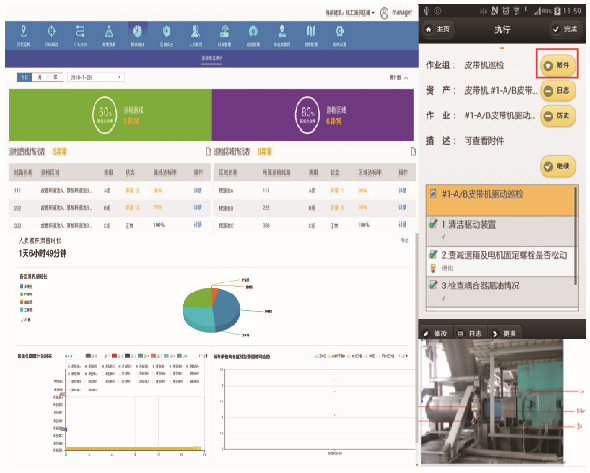Click the blue slice of the pie chart
Viewport: 590px width, 473px height.
pyautogui.click(x=227, y=306)
